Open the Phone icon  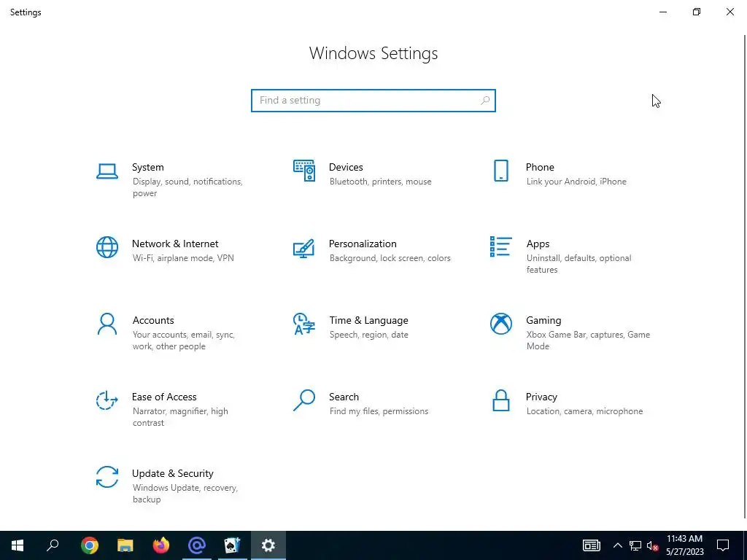(x=500, y=171)
